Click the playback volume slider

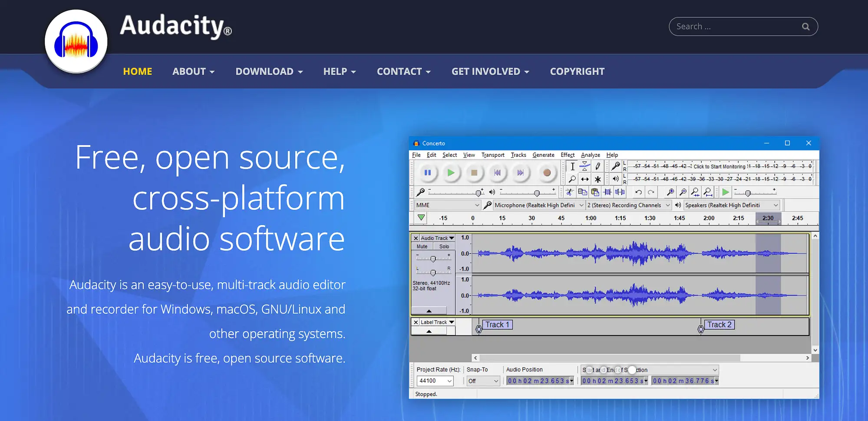coord(528,192)
